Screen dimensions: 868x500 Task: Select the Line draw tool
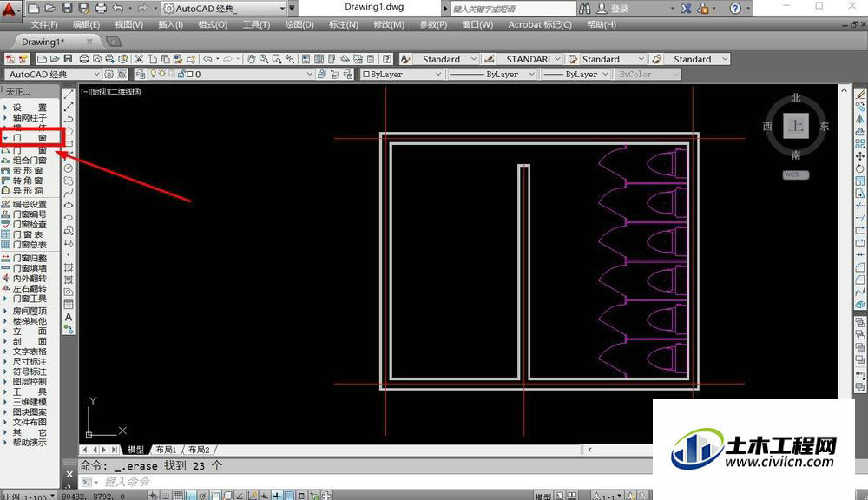click(x=69, y=95)
